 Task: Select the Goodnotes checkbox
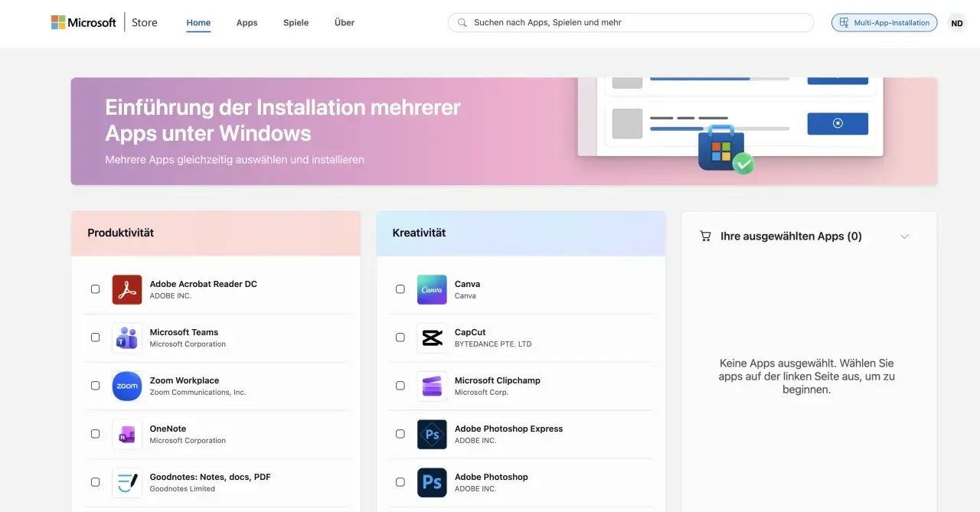tap(95, 482)
